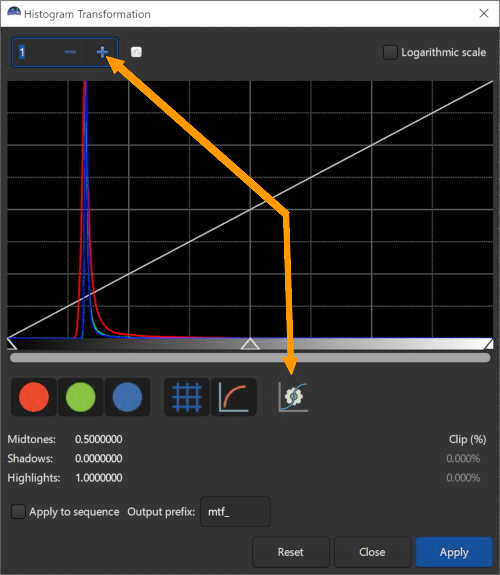Click the autostretch gear icon
The image size is (500, 575).
coord(293,397)
